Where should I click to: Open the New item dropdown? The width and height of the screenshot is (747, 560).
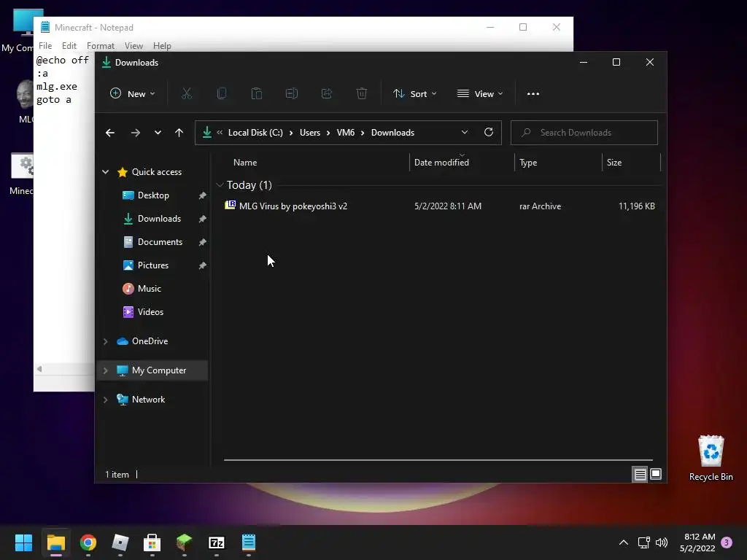click(x=133, y=94)
